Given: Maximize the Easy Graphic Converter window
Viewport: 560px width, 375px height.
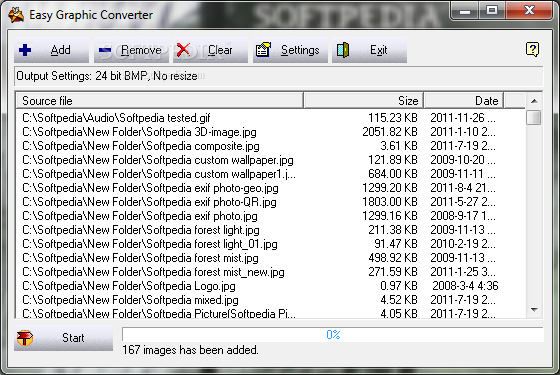Looking at the screenshot, I should (x=492, y=10).
